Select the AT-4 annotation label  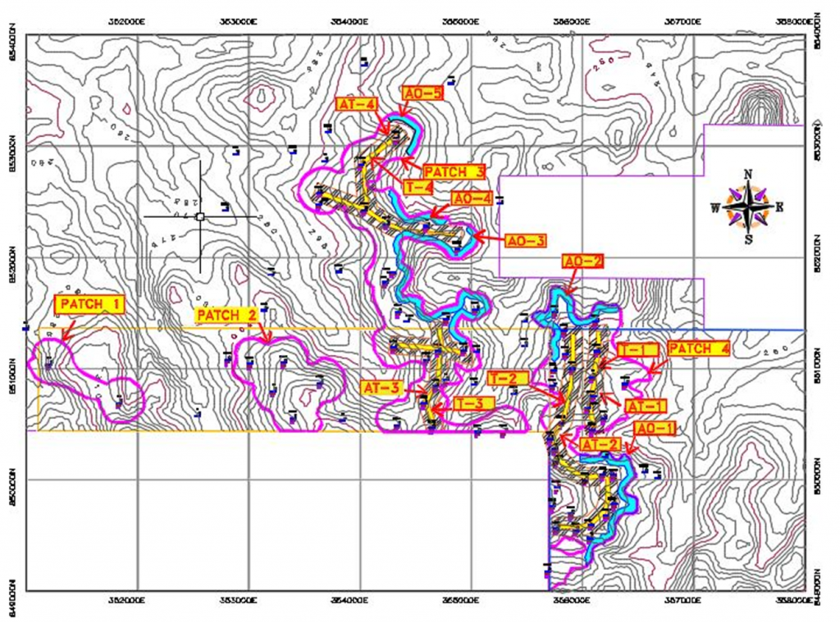(356, 104)
